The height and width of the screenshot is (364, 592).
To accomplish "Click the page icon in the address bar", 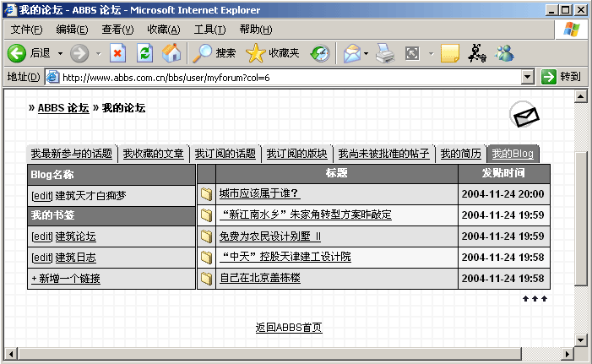I will click(x=53, y=77).
